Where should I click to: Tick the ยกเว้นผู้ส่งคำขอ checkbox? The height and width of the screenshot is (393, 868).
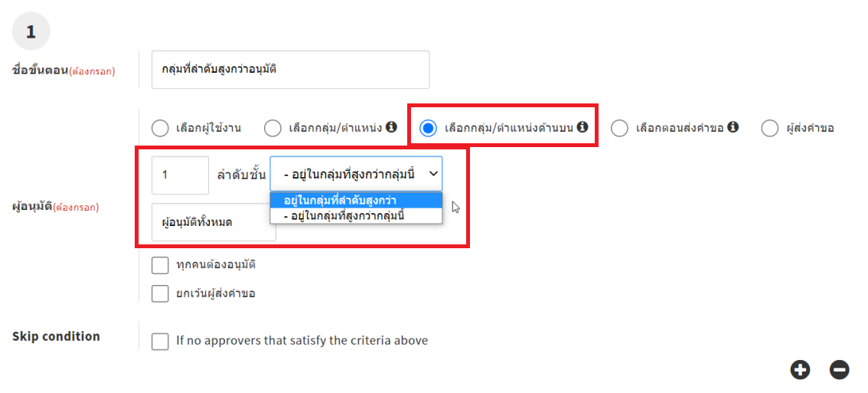[x=160, y=293]
